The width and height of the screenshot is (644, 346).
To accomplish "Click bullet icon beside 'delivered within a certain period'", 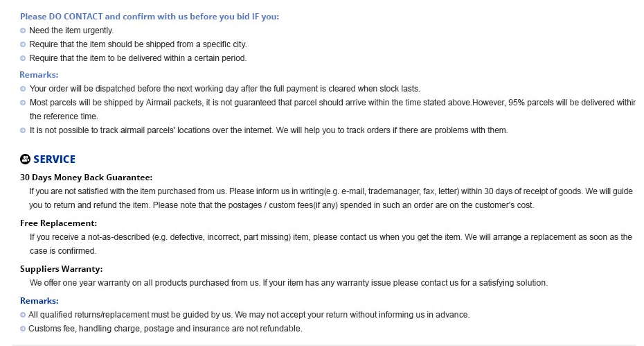I will pos(23,58).
